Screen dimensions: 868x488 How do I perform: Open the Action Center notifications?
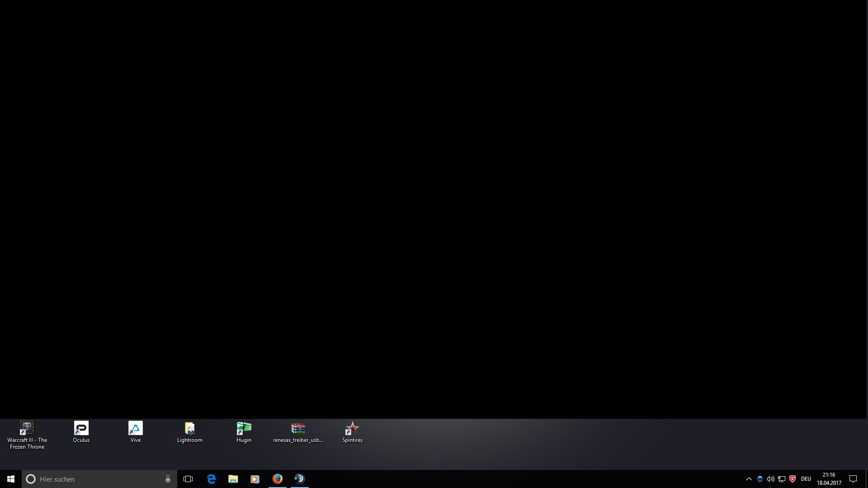pyautogui.click(x=853, y=479)
